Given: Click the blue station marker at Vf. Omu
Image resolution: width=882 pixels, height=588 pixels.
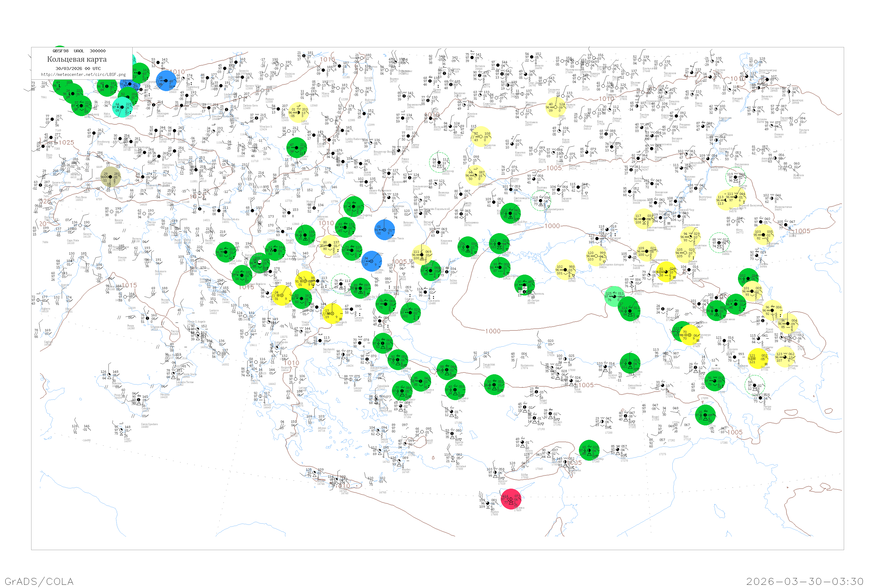Looking at the screenshot, I should click(x=372, y=261).
